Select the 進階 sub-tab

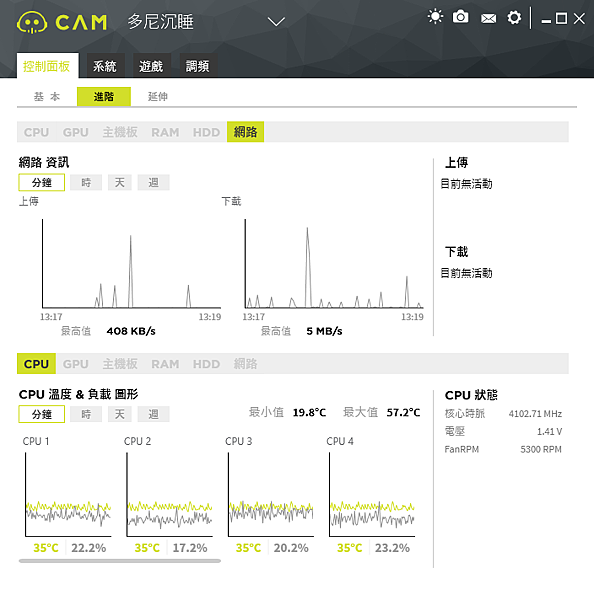tap(104, 96)
